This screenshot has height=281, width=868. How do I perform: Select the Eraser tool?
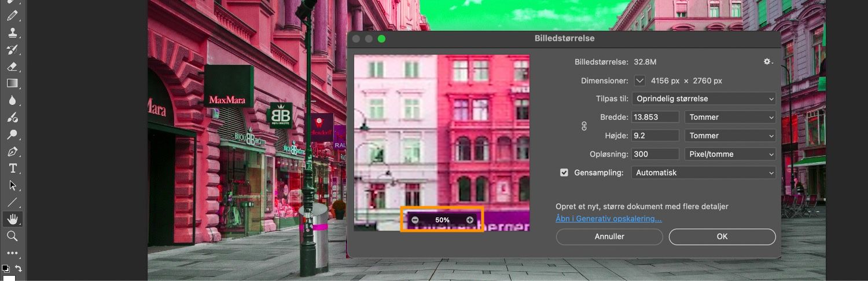[12, 67]
